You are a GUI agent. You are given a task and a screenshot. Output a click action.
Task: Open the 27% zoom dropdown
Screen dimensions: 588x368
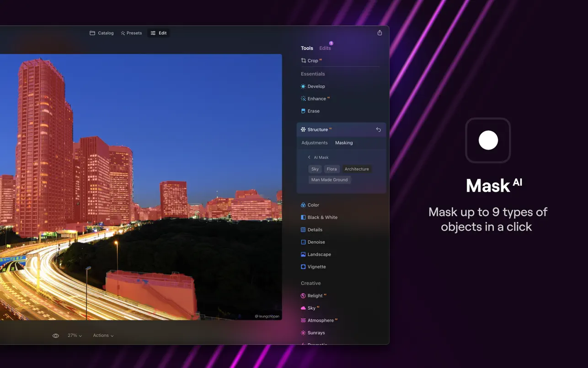pyautogui.click(x=75, y=336)
